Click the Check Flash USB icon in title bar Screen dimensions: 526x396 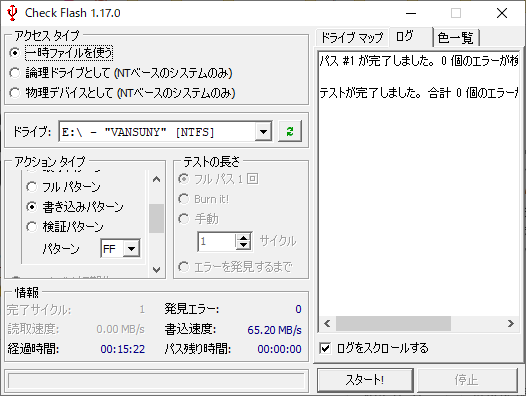(x=12, y=13)
